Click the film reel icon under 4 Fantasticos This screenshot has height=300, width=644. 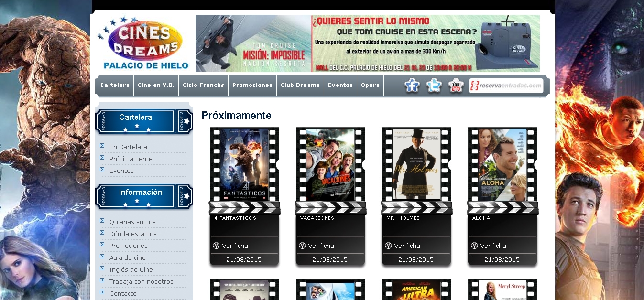[216, 246]
